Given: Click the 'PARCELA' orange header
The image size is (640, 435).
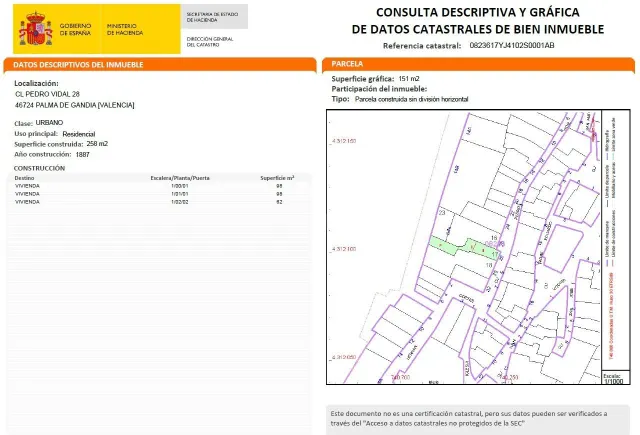Looking at the screenshot, I should pyautogui.click(x=478, y=64).
